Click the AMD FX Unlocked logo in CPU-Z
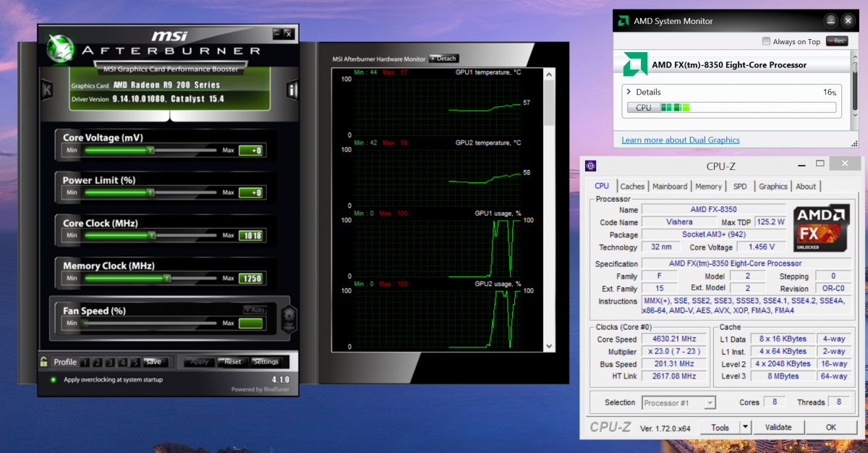 [x=820, y=229]
